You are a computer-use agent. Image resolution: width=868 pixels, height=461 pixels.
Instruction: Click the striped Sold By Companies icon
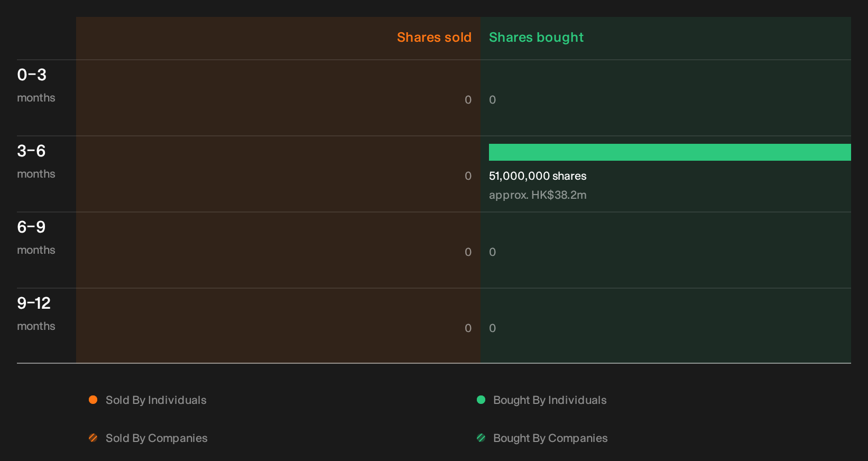(x=93, y=438)
